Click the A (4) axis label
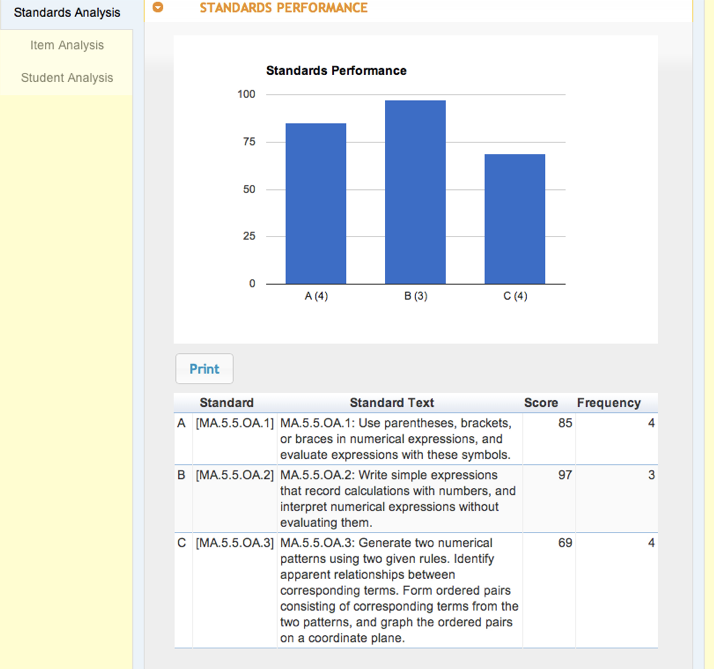The width and height of the screenshot is (714, 669). click(x=316, y=296)
